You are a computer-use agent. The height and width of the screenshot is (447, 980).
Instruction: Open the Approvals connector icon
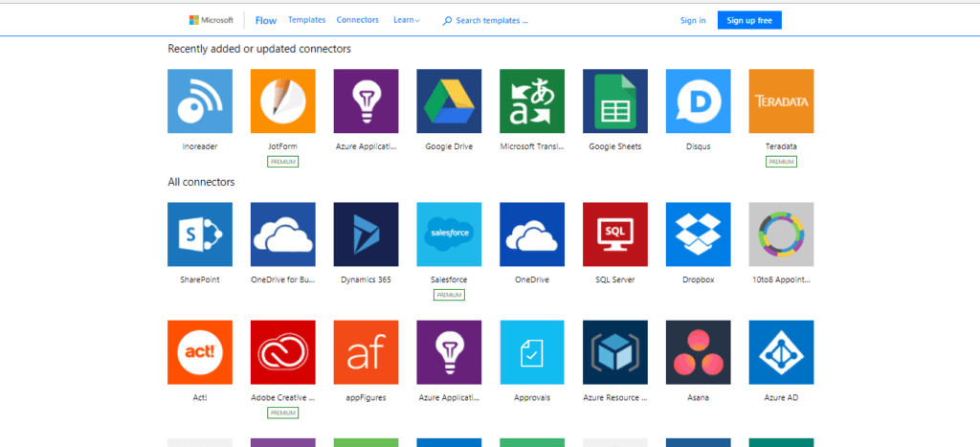532,352
